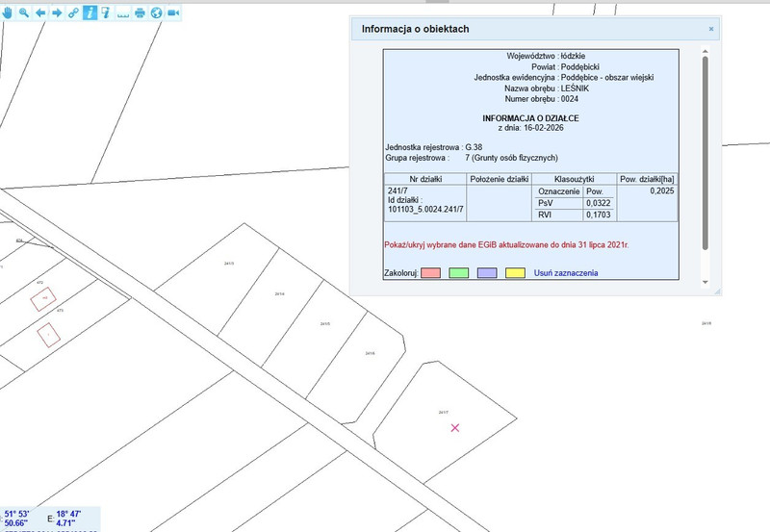Screen dimensions: 770x532
Task: Go to previous map view arrow
Action: pyautogui.click(x=40, y=13)
